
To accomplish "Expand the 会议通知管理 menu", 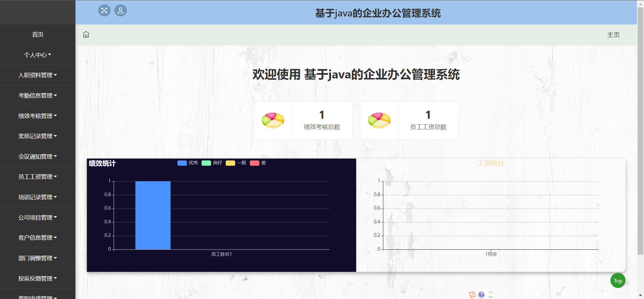I will pos(38,157).
